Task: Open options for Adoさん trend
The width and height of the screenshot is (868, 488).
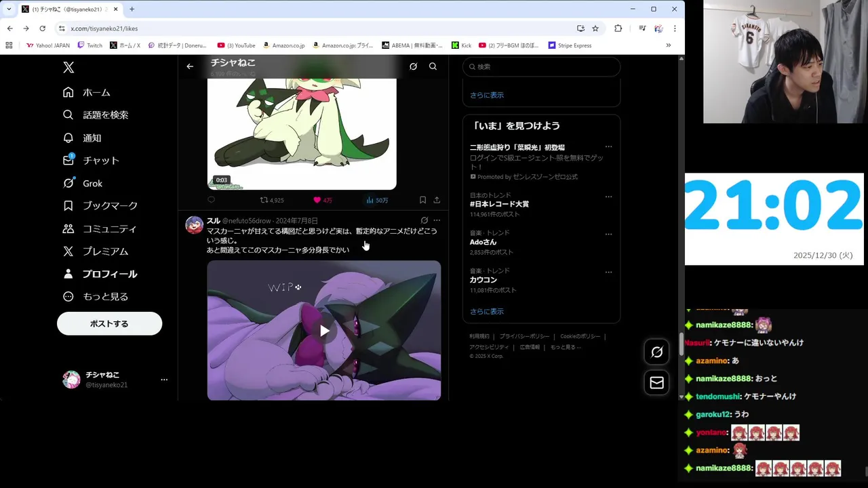Action: (x=608, y=235)
